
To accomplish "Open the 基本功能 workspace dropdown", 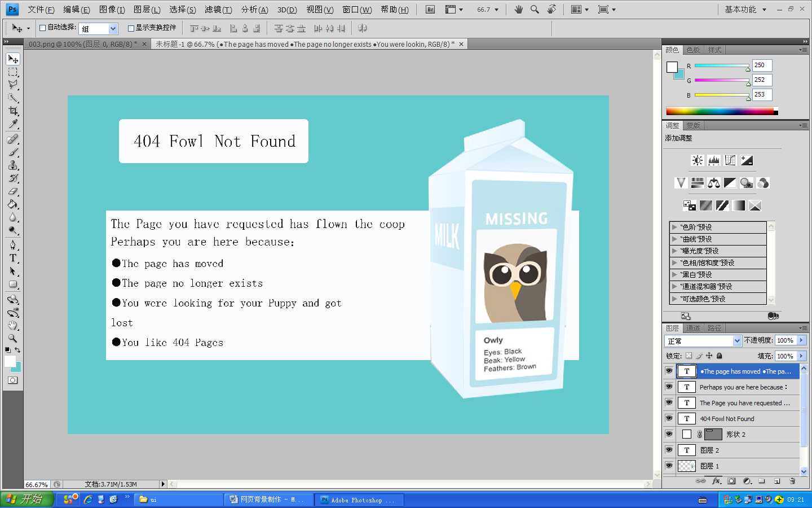I will [745, 10].
